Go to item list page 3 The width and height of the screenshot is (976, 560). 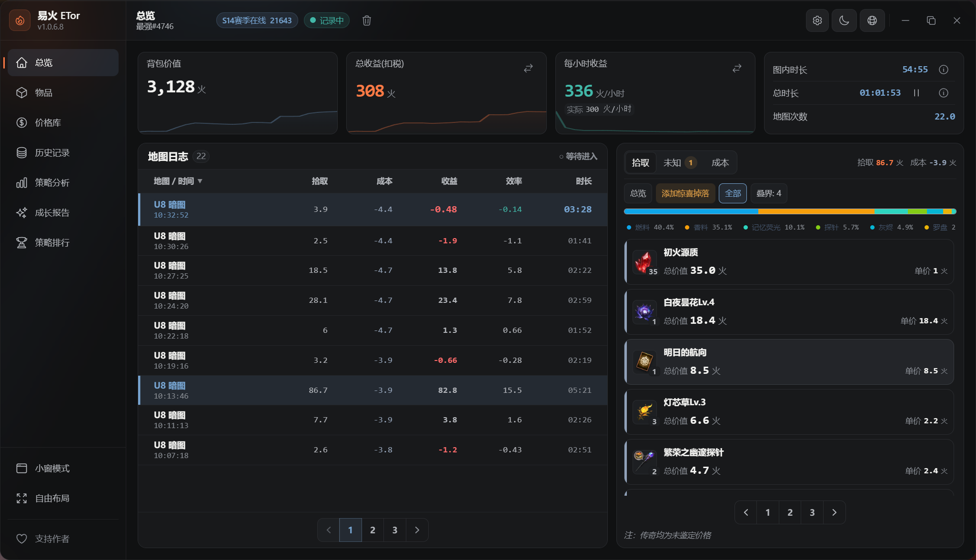pyautogui.click(x=812, y=512)
